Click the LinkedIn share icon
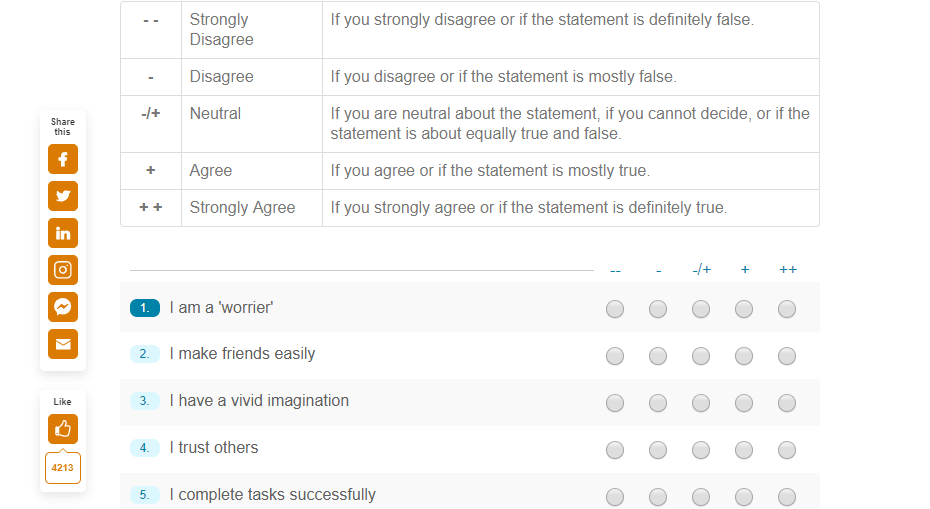The width and height of the screenshot is (930, 509). pyautogui.click(x=62, y=233)
